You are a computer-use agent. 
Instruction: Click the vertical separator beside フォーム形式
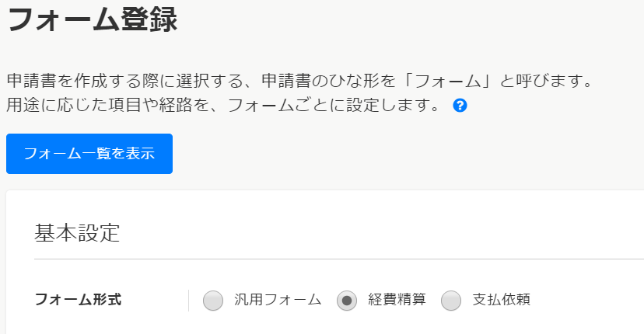pos(188,300)
